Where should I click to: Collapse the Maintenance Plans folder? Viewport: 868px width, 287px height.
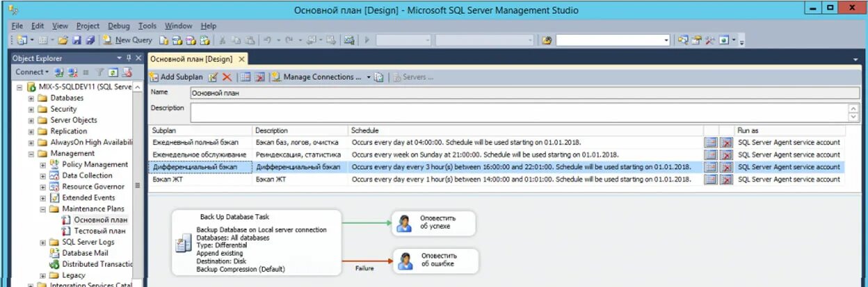42,208
